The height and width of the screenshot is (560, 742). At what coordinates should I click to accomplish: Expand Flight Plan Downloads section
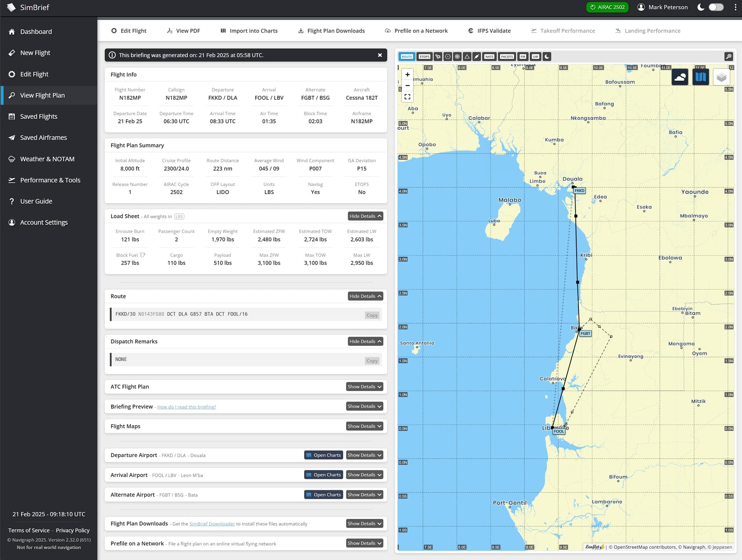tap(364, 524)
